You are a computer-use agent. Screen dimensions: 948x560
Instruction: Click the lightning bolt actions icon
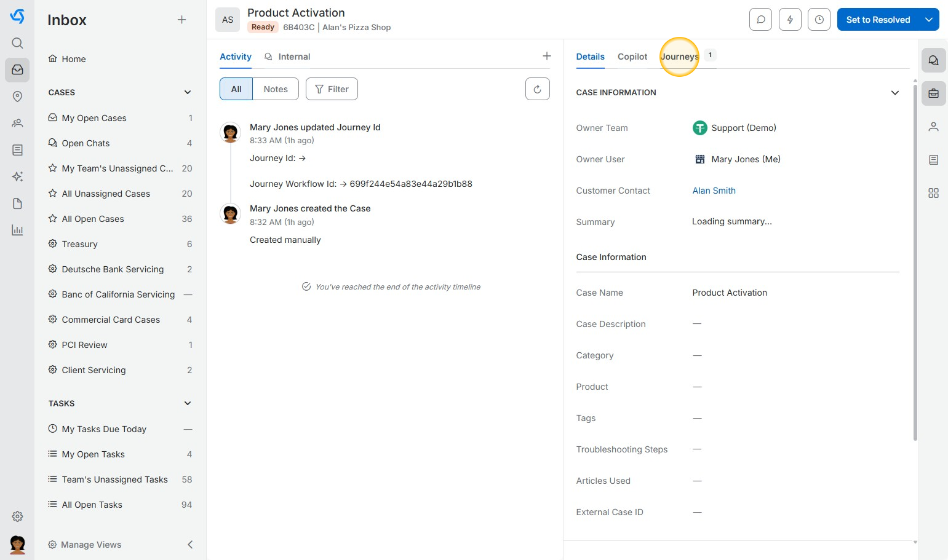(790, 20)
